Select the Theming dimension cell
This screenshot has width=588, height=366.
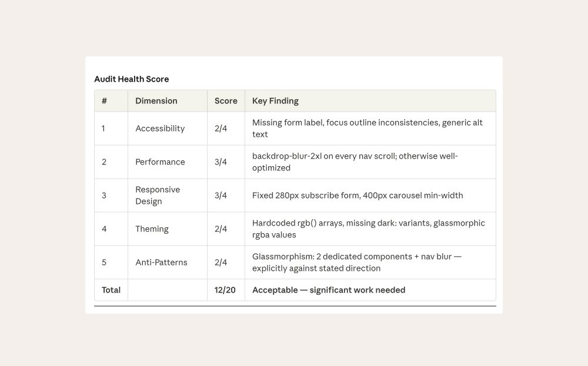152,229
